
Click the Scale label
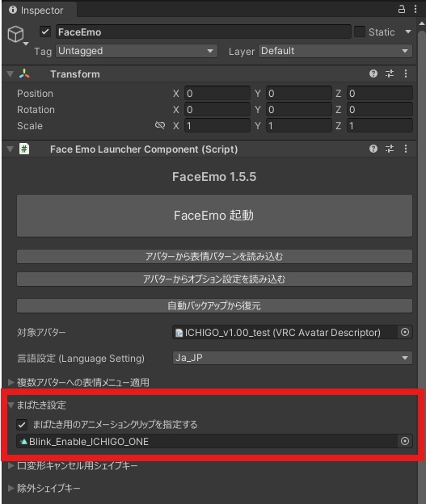30,126
